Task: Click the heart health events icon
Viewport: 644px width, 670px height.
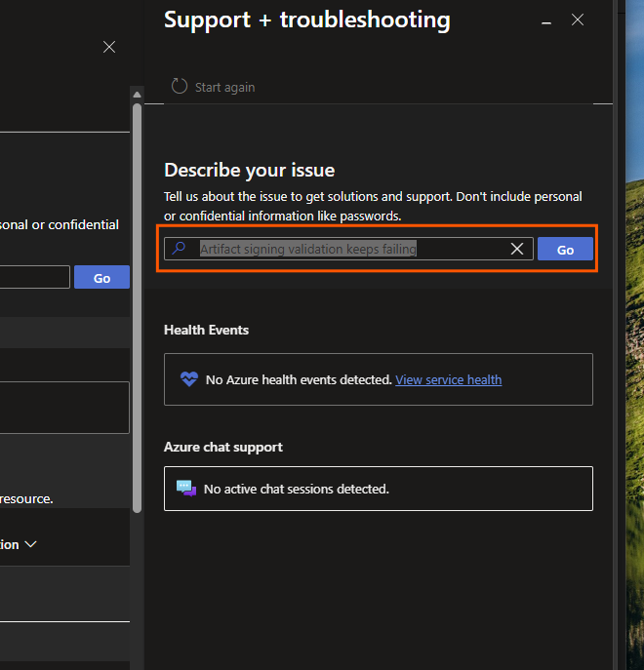Action: tap(189, 379)
